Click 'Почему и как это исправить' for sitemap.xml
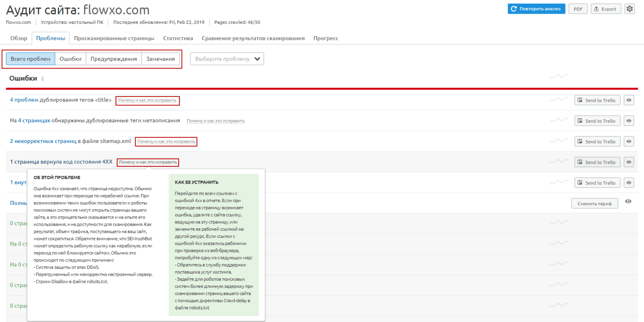The height and width of the screenshot is (322, 644). click(166, 141)
